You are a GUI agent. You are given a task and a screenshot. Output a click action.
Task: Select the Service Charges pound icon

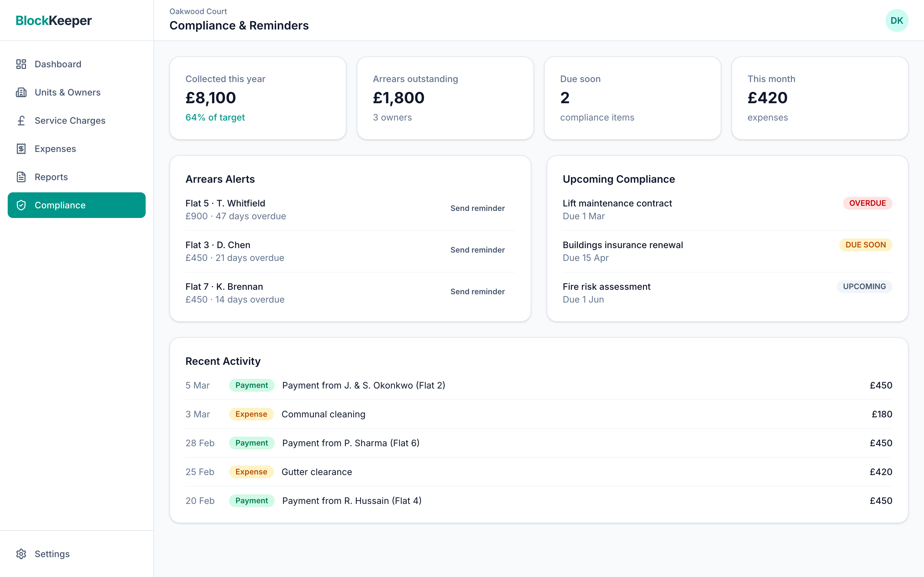tap(21, 121)
